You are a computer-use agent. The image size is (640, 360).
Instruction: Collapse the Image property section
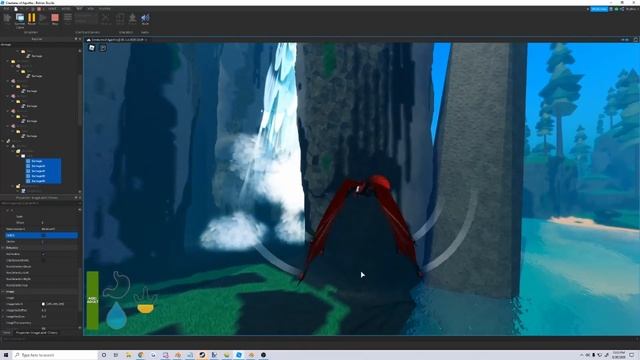pos(3,291)
